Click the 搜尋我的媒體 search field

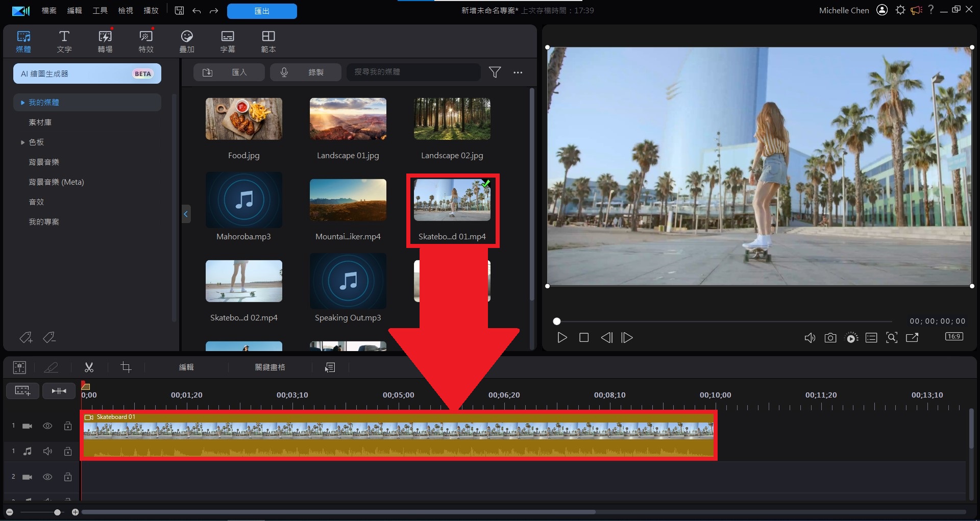(x=413, y=72)
